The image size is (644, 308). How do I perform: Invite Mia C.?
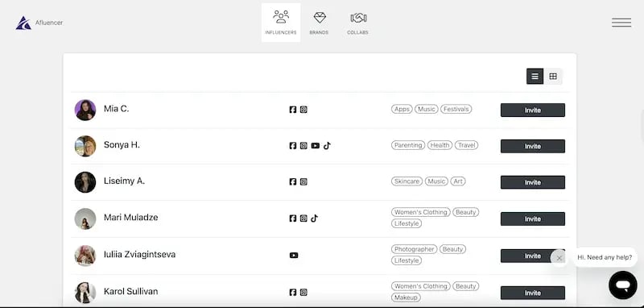click(533, 110)
